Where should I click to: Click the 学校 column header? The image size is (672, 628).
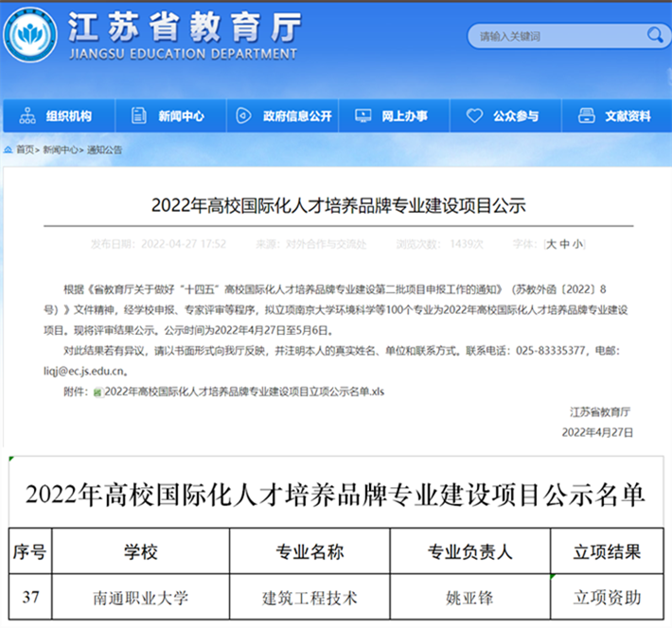point(141,551)
